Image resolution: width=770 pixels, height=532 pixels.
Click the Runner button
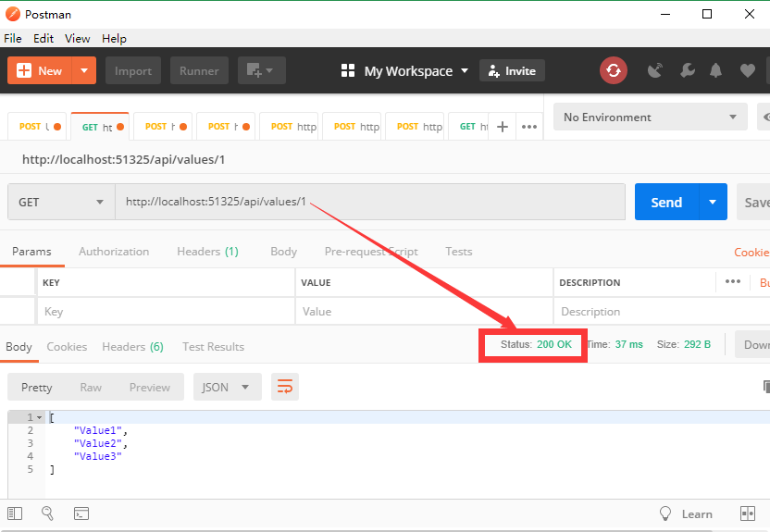pyautogui.click(x=199, y=70)
